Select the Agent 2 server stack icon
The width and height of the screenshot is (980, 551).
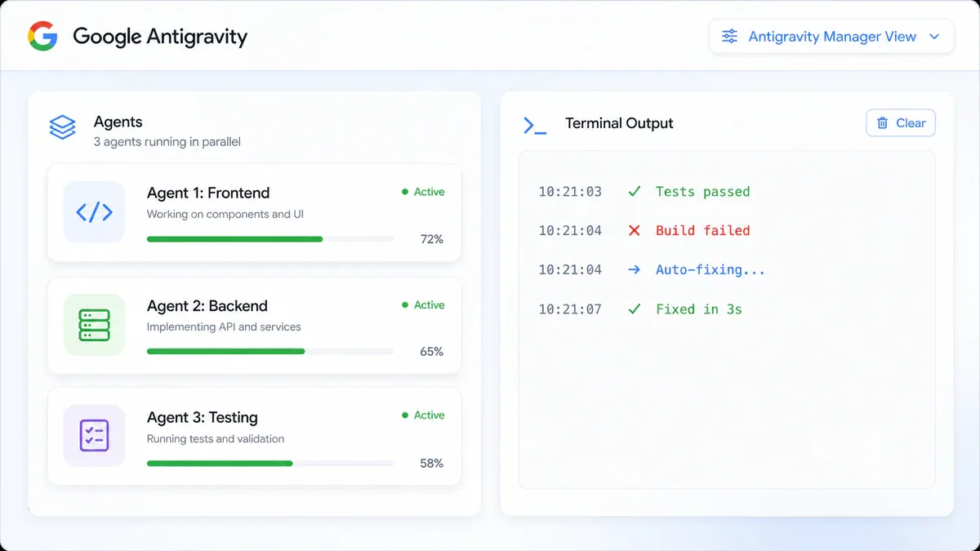click(95, 325)
